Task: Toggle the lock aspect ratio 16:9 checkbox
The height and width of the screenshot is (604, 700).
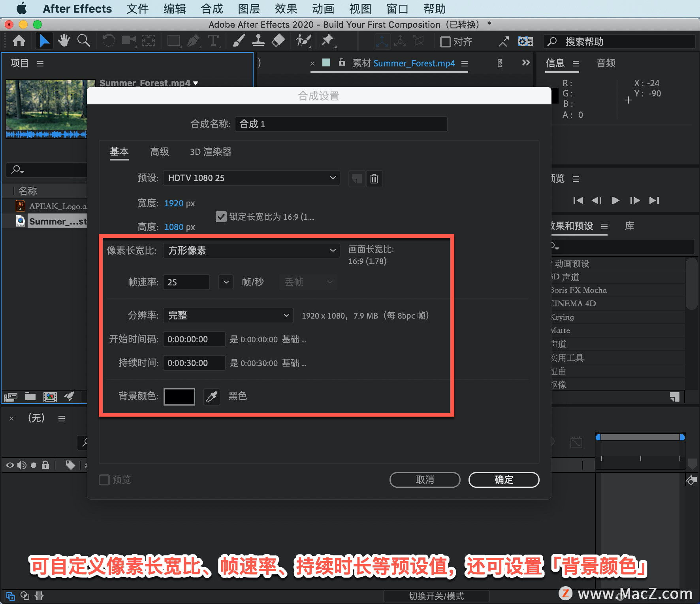Action: tap(221, 217)
